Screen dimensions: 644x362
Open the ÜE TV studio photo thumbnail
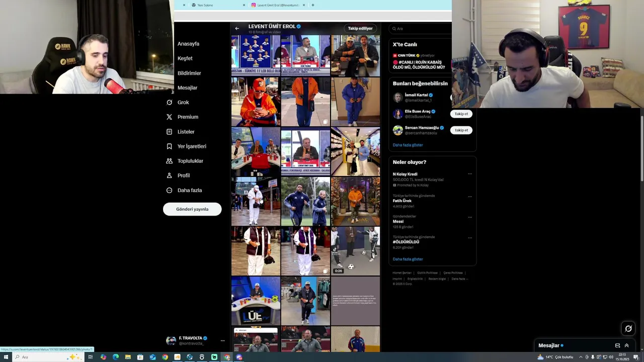point(256,301)
